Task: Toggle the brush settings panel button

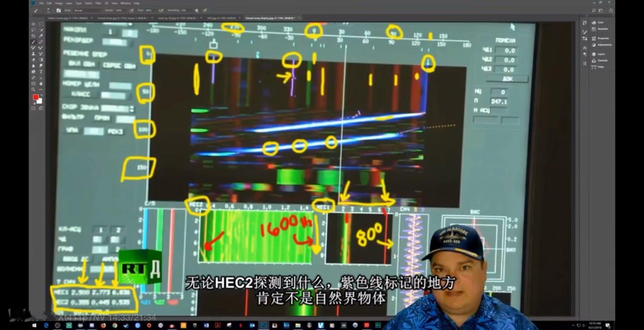Action: click(59, 10)
